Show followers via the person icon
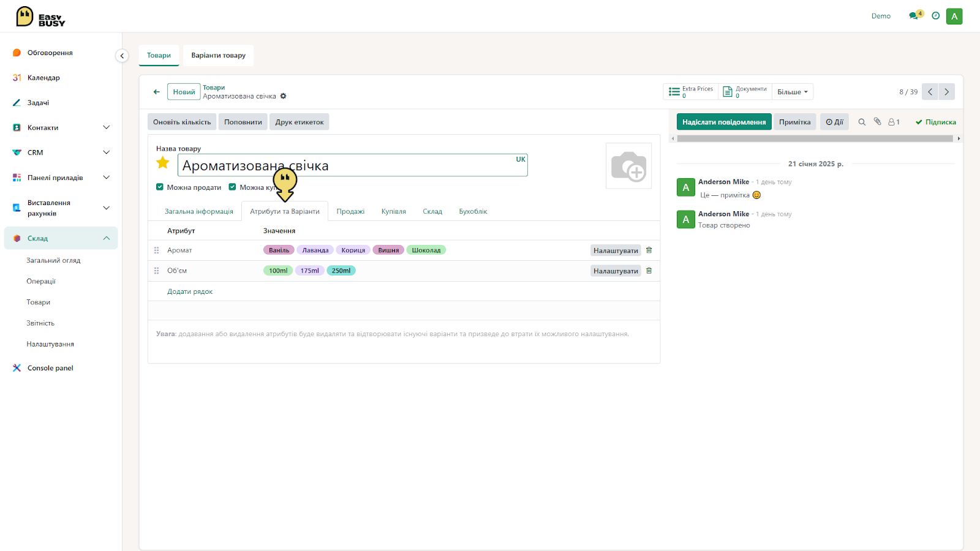 coord(894,122)
